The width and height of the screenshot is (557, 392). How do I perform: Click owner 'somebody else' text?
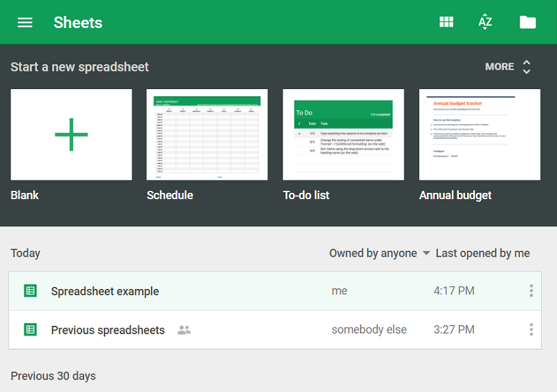369,329
